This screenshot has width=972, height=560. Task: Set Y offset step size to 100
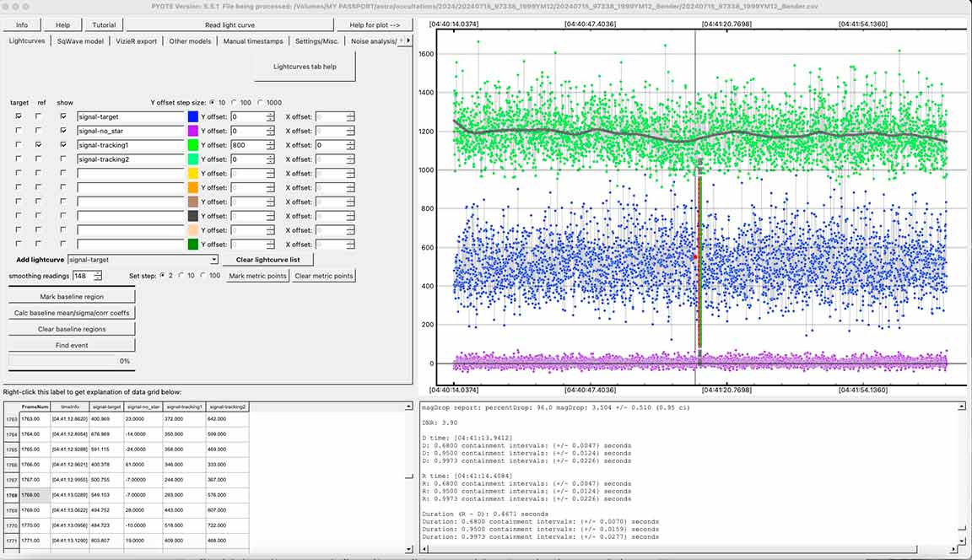pyautogui.click(x=235, y=103)
